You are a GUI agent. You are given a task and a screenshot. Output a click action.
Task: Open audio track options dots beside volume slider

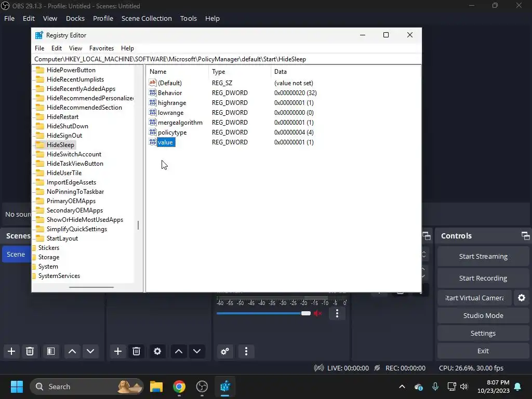click(337, 313)
